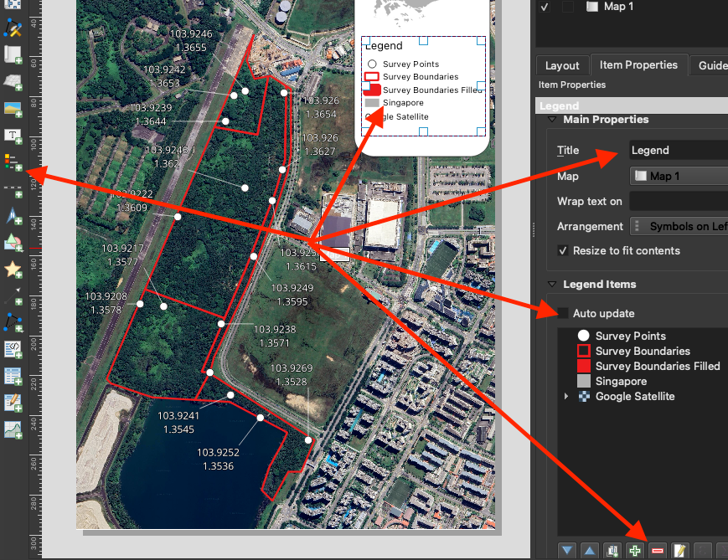
Task: Select Survey Boundaries in legend items list
Action: (643, 351)
